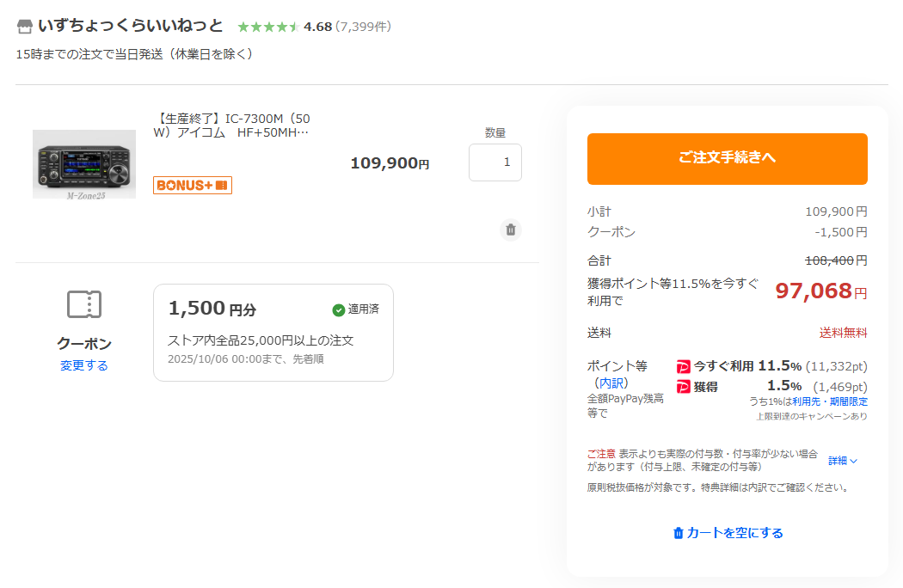Viewport: 903px width, 588px height.
Task: Proceed with the ご注文手続きへ button
Action: point(727,158)
